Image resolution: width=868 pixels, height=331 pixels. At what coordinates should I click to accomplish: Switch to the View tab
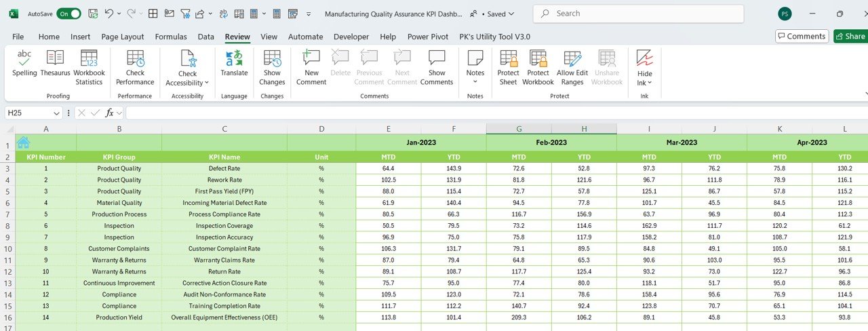[269, 37]
